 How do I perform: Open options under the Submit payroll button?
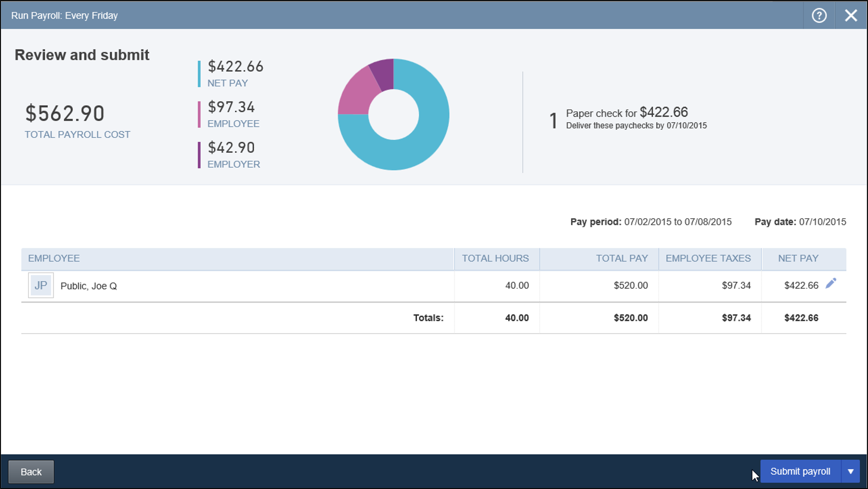pyautogui.click(x=851, y=471)
